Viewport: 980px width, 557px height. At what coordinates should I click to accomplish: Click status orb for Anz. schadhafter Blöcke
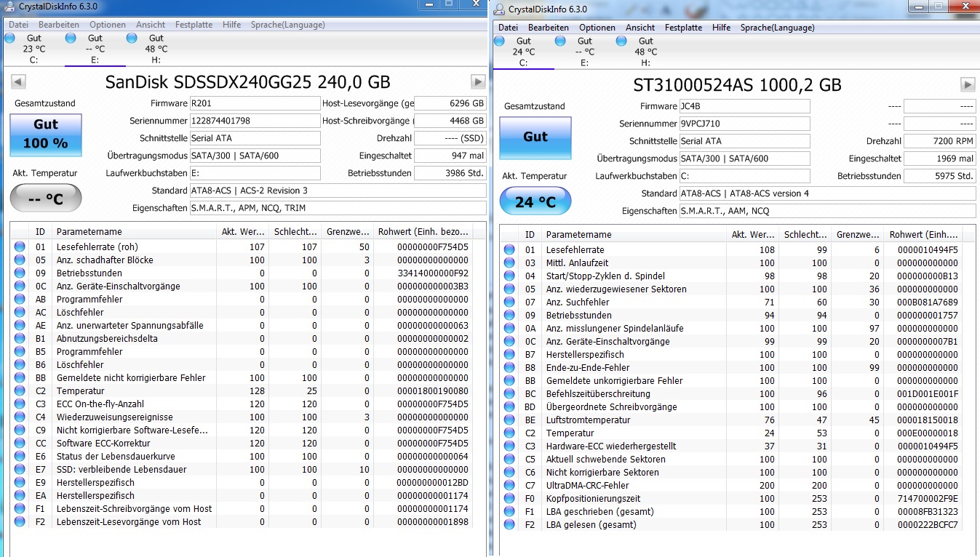pos(20,260)
